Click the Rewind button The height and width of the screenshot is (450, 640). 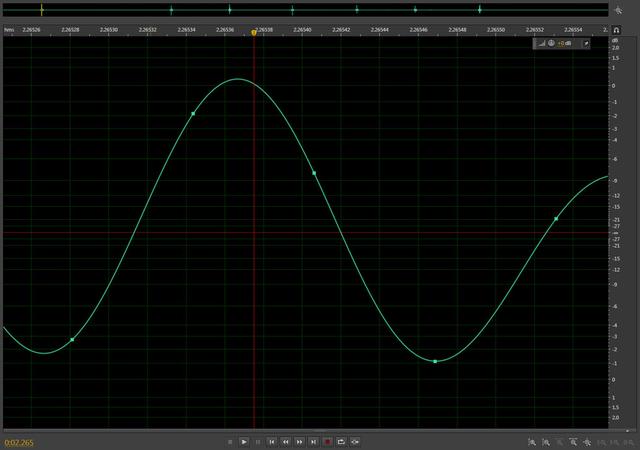(x=286, y=441)
